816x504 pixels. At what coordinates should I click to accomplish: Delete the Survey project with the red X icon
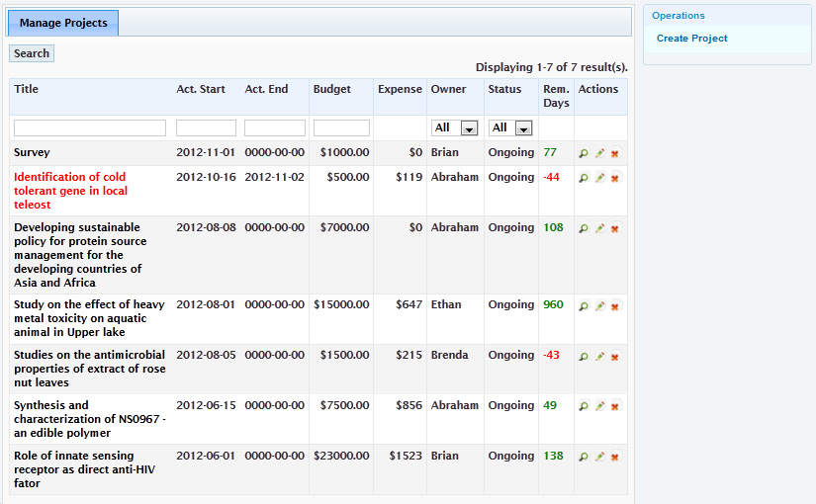pyautogui.click(x=614, y=154)
